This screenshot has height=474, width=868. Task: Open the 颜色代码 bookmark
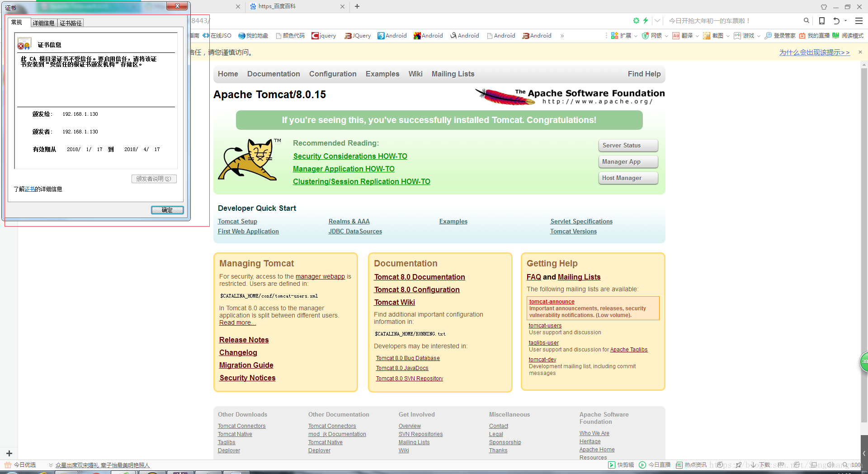(x=290, y=36)
